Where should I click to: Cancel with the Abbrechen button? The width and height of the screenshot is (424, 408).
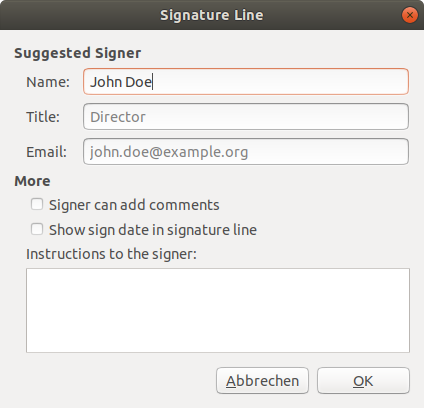click(262, 381)
